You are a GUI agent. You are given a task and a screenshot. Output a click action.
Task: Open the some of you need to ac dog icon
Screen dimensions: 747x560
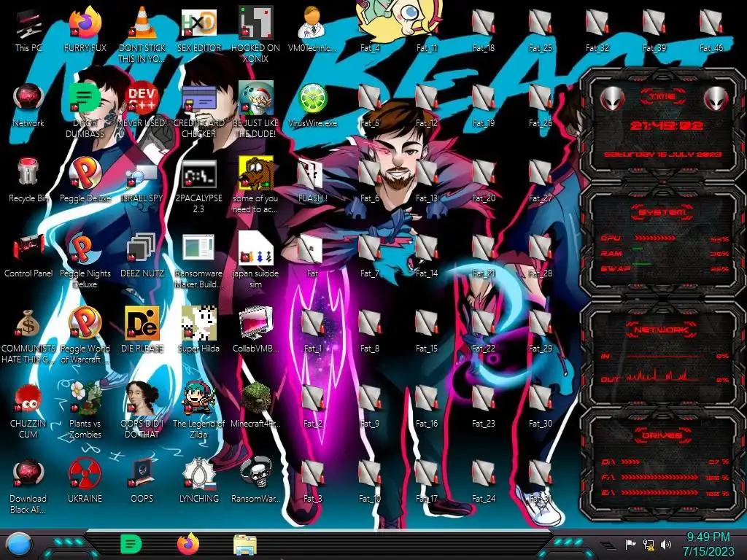pos(256,185)
